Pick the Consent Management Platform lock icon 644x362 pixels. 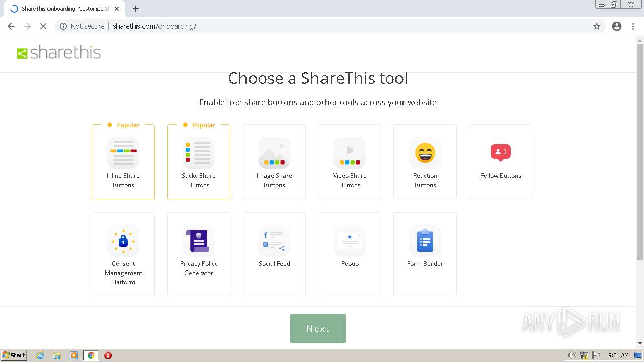tap(123, 241)
